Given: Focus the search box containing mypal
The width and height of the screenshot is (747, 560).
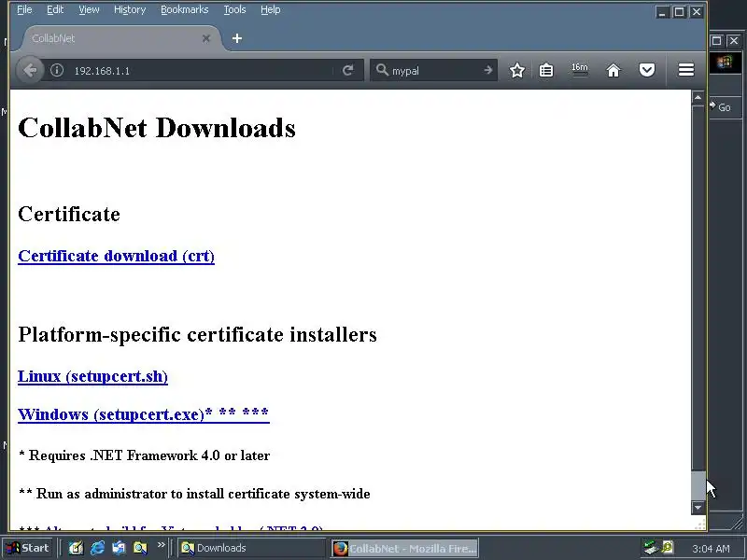Looking at the screenshot, I should [434, 71].
